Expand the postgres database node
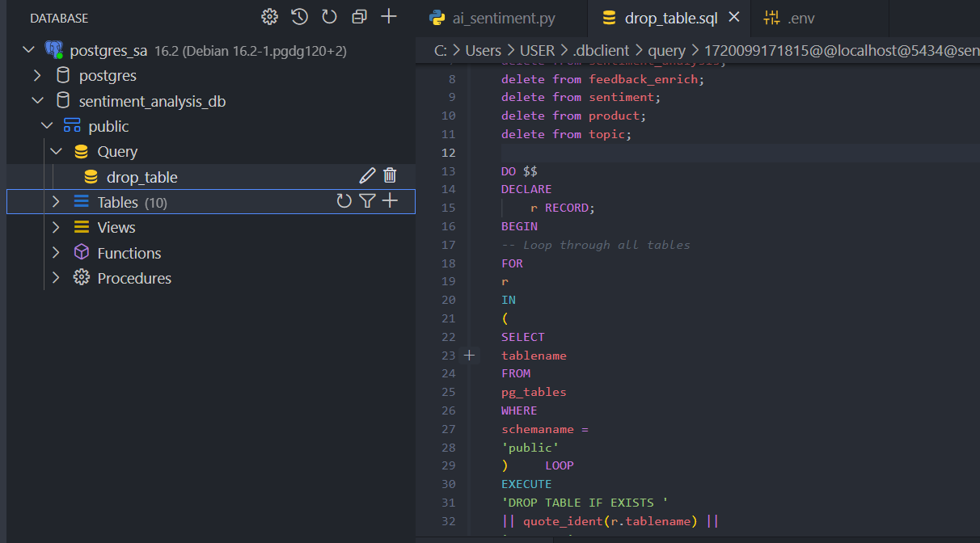980x543 pixels. point(37,76)
